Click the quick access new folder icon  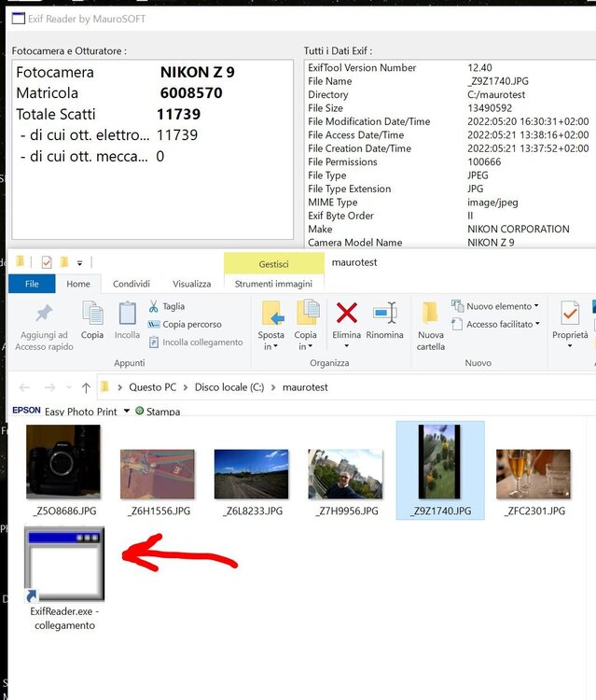64,262
